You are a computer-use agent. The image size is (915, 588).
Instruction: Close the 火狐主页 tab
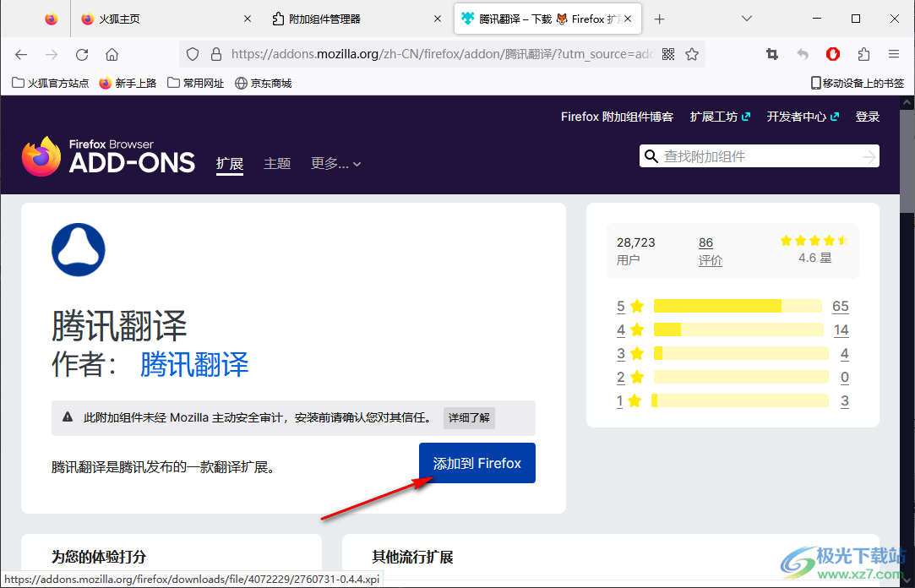[248, 19]
